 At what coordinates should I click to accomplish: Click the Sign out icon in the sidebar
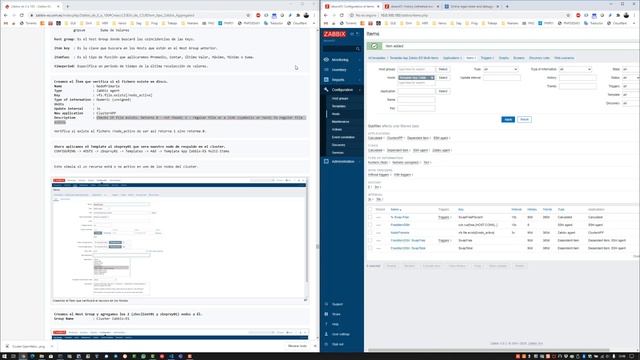click(326, 344)
